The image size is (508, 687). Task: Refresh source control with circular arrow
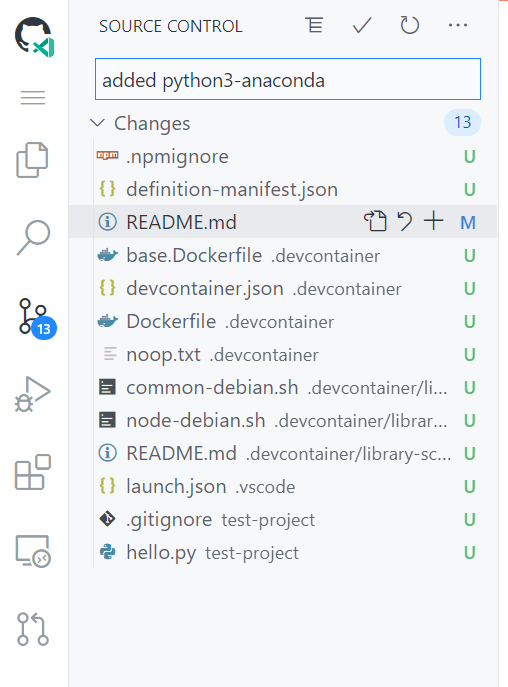(x=409, y=25)
